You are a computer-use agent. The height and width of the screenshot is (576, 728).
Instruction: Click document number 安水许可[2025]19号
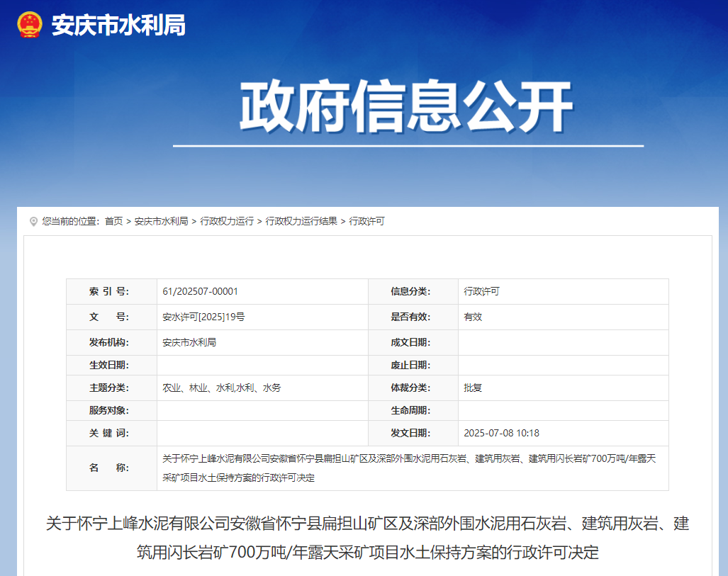coord(203,317)
